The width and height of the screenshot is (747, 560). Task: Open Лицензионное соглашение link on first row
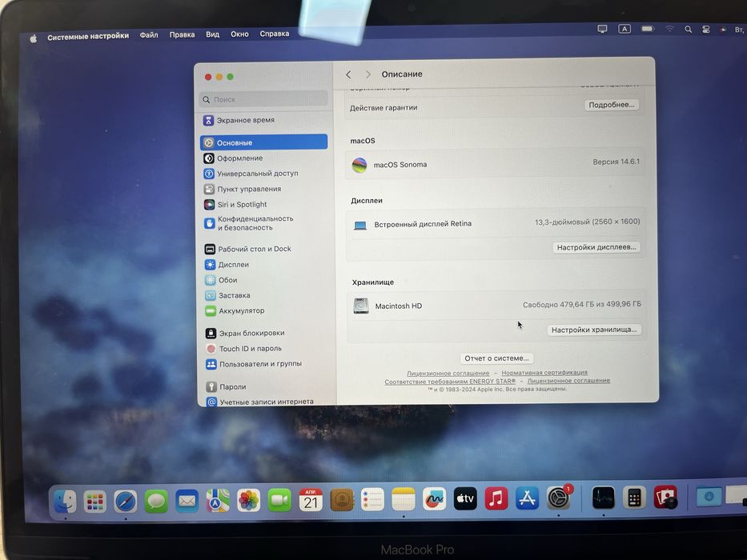click(x=448, y=374)
